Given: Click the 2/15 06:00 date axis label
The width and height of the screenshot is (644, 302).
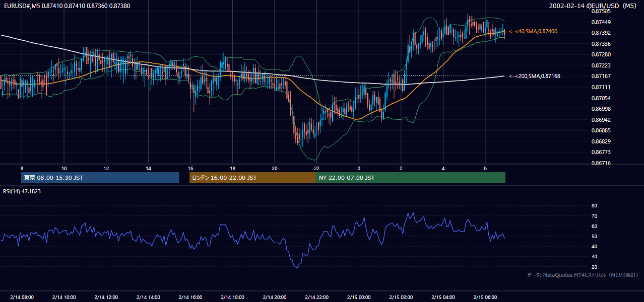Looking at the screenshot, I should point(485,297).
